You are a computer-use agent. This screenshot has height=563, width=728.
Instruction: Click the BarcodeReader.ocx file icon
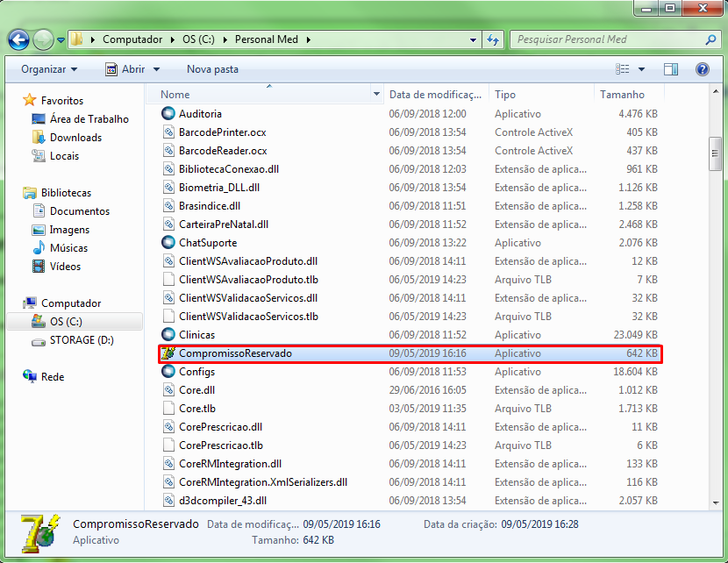(168, 151)
